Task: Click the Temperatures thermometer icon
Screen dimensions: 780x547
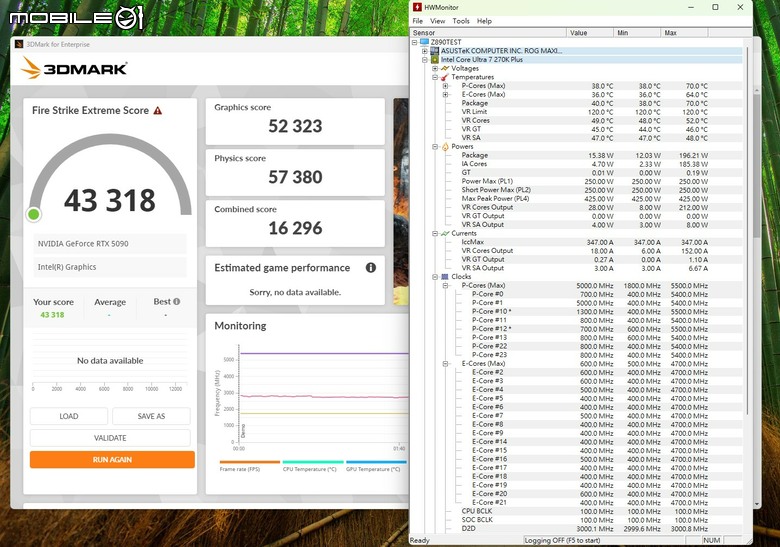Action: [x=445, y=77]
